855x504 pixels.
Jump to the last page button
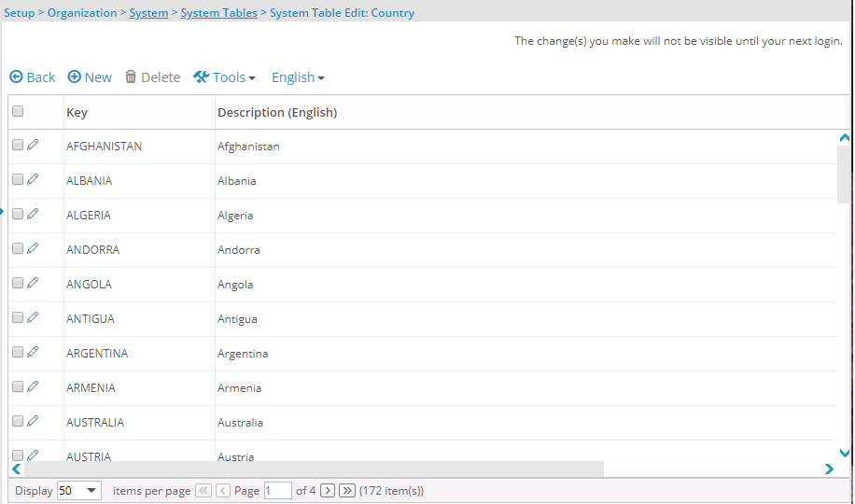pyautogui.click(x=347, y=490)
